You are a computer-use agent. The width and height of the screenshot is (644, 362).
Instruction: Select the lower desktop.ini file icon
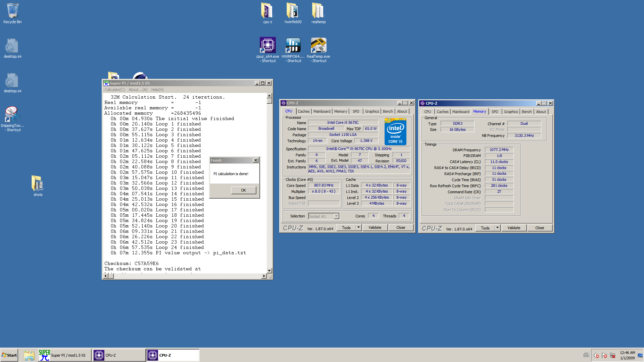pyautogui.click(x=12, y=83)
